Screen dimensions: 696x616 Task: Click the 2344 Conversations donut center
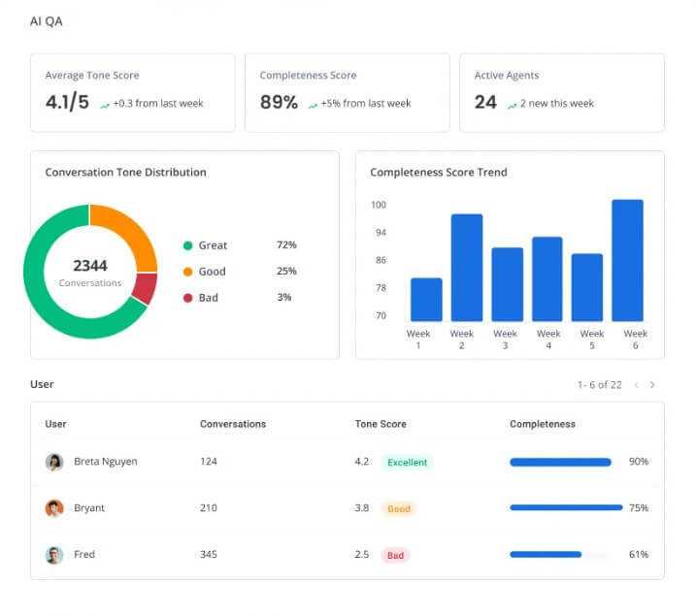90,272
